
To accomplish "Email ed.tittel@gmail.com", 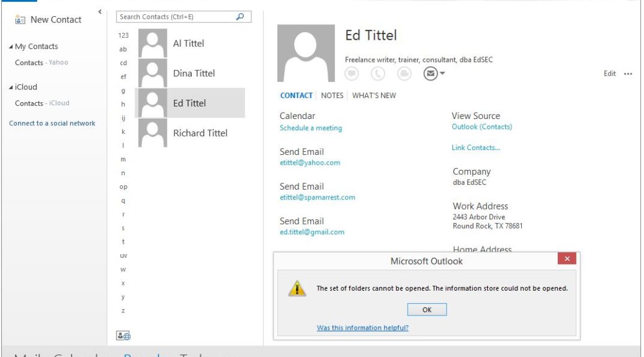I will (x=312, y=232).
